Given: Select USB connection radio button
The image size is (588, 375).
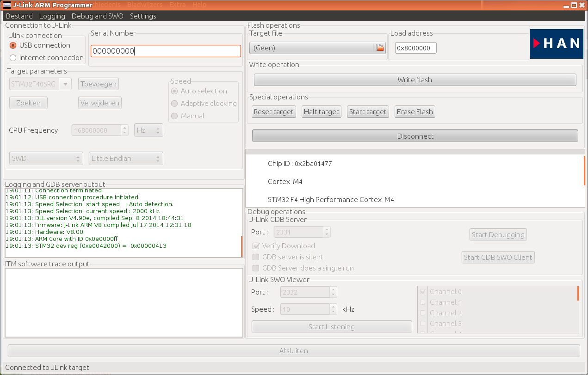Looking at the screenshot, I should click(x=13, y=45).
